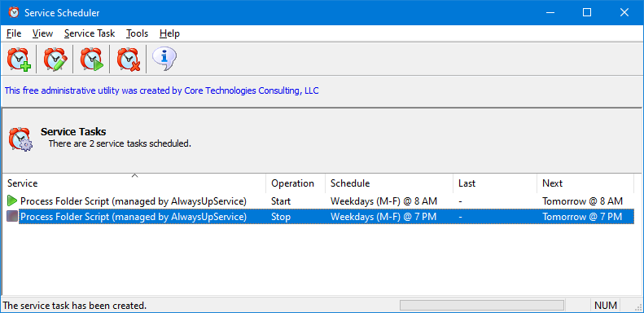Click the Stop operation cell
644x313 pixels.
pos(281,216)
